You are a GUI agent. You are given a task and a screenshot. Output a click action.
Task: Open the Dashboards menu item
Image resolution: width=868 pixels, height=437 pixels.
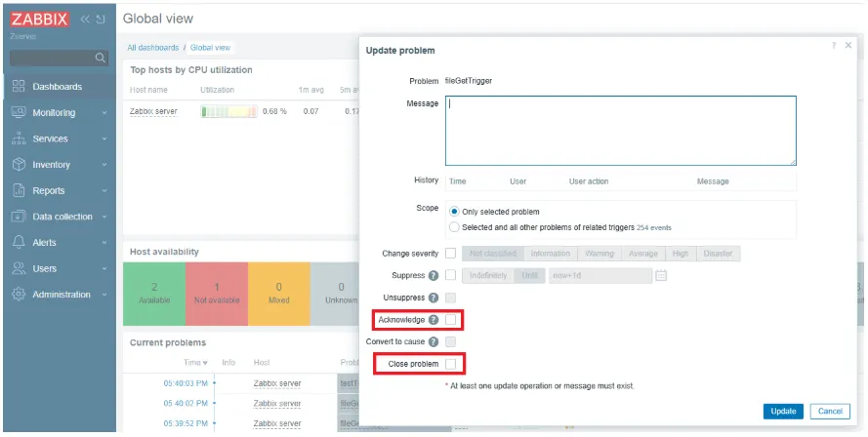coord(60,87)
